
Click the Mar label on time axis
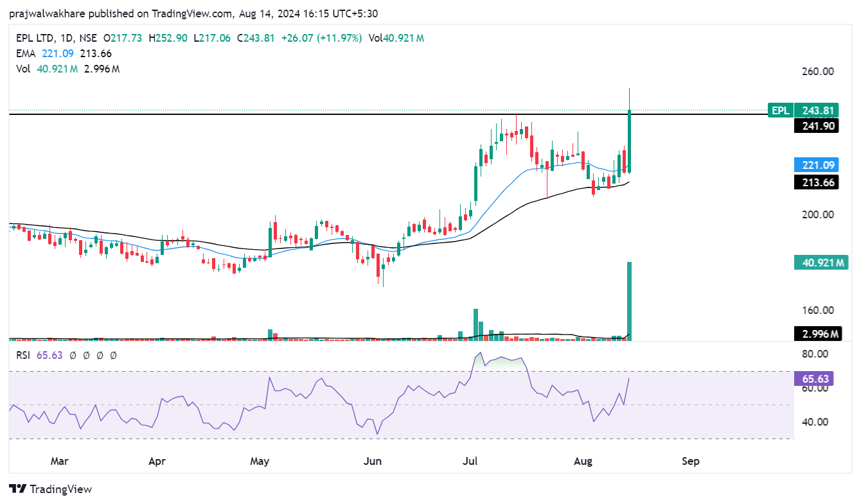tap(59, 461)
